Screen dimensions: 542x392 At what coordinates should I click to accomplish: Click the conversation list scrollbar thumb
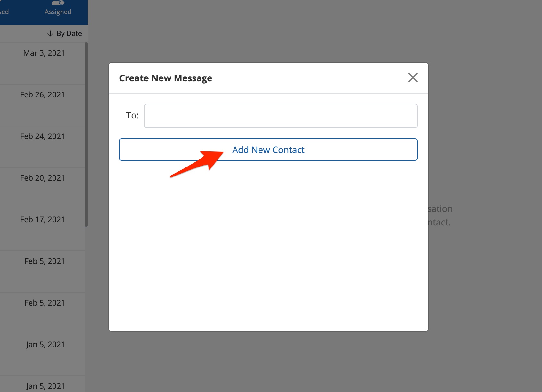(86, 135)
